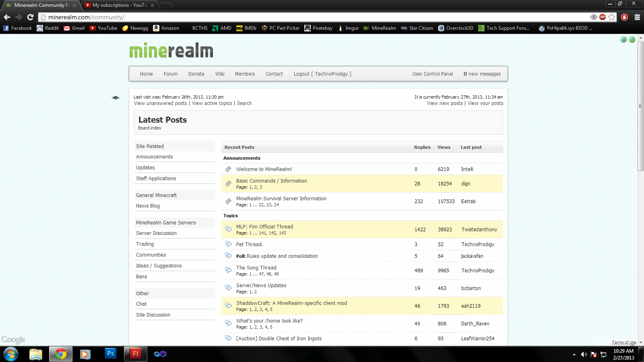Click the back arrow in Chrome

tap(7, 17)
